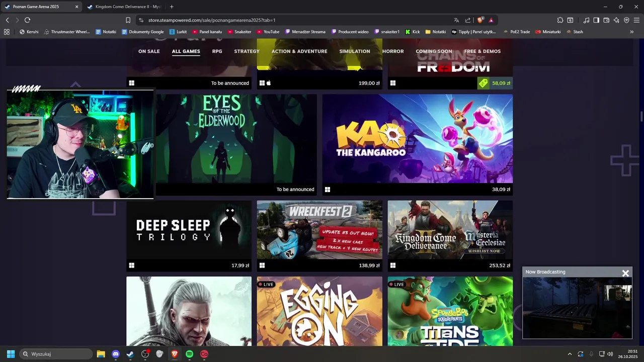Open the Now Broadcasting video preview
The height and width of the screenshot is (362, 644).
click(x=577, y=308)
